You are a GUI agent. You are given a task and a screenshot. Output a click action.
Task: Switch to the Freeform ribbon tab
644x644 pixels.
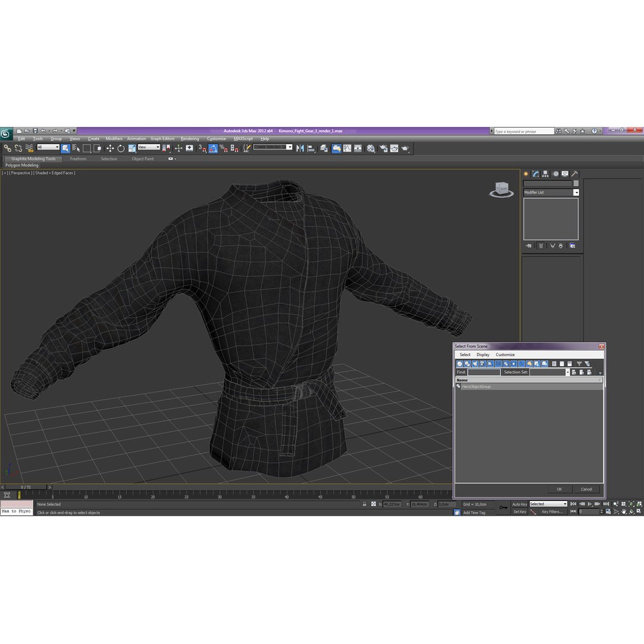pyautogui.click(x=78, y=159)
